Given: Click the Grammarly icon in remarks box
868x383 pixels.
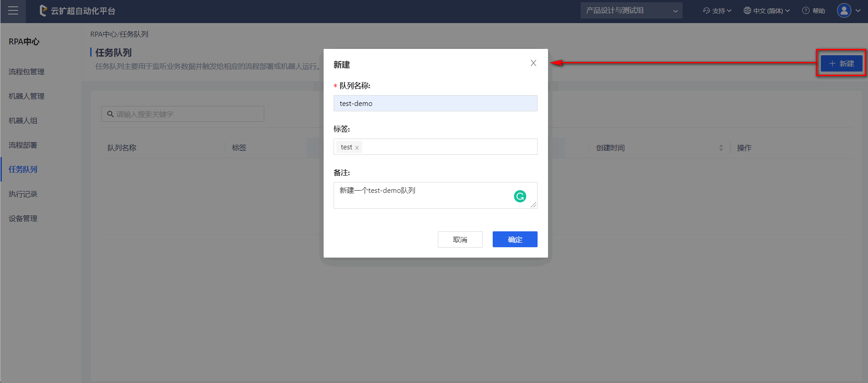Looking at the screenshot, I should coord(520,196).
